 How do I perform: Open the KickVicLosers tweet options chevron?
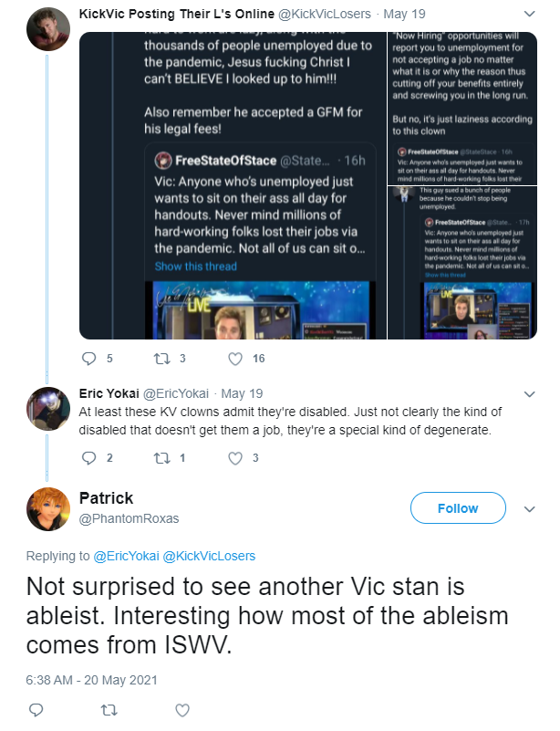(529, 14)
